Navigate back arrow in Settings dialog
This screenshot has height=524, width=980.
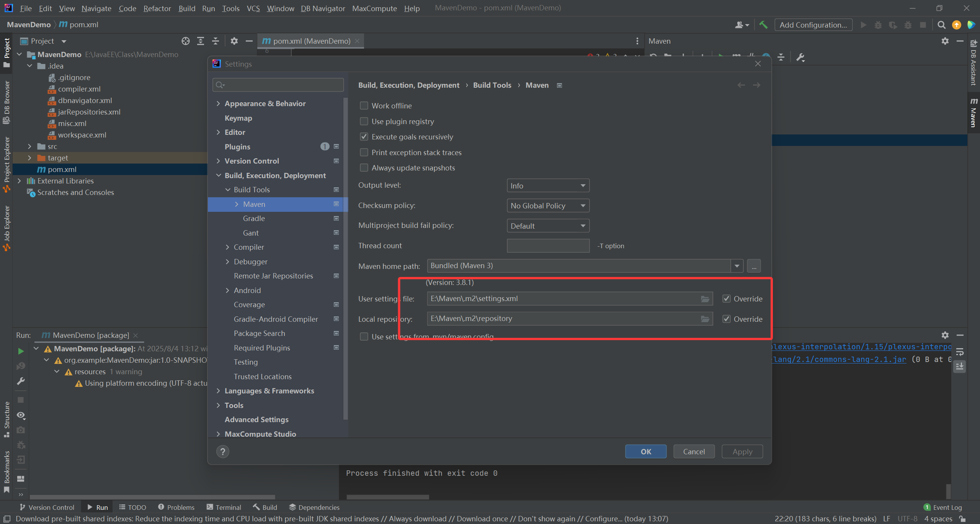point(741,85)
